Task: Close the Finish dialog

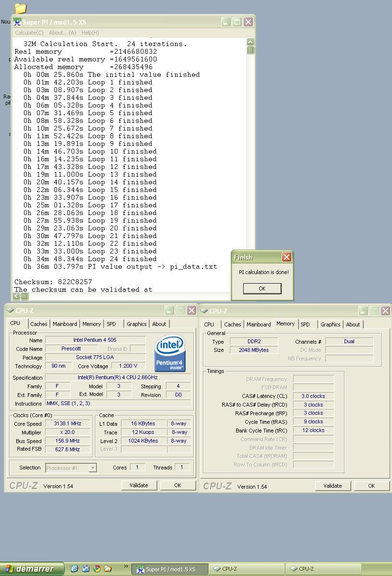Action: pos(286,257)
